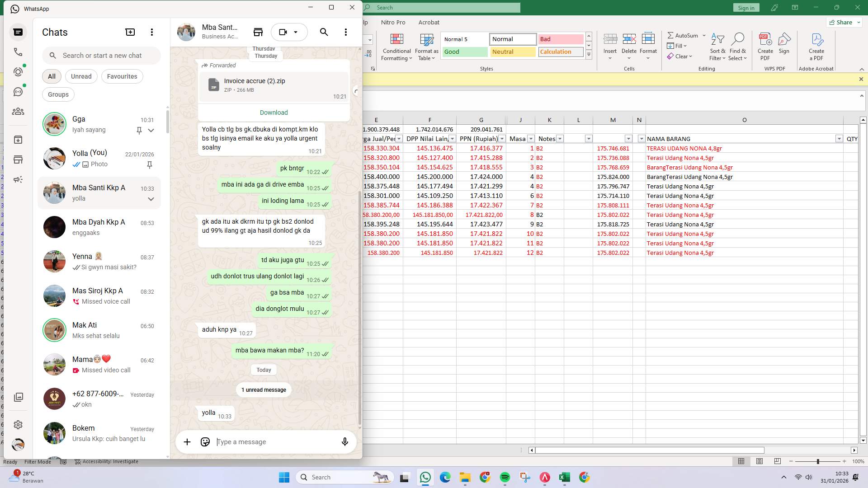Screen dimensions: 868x488
Task: Open WhatsApp Settings via the gear icon
Action: [18, 424]
